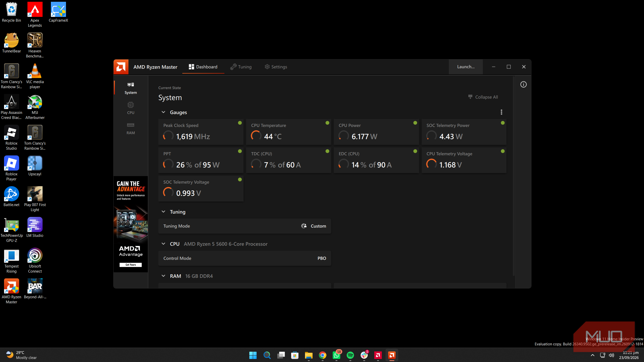644x362 pixels.
Task: Open Slack from the taskbar
Action: click(364, 355)
